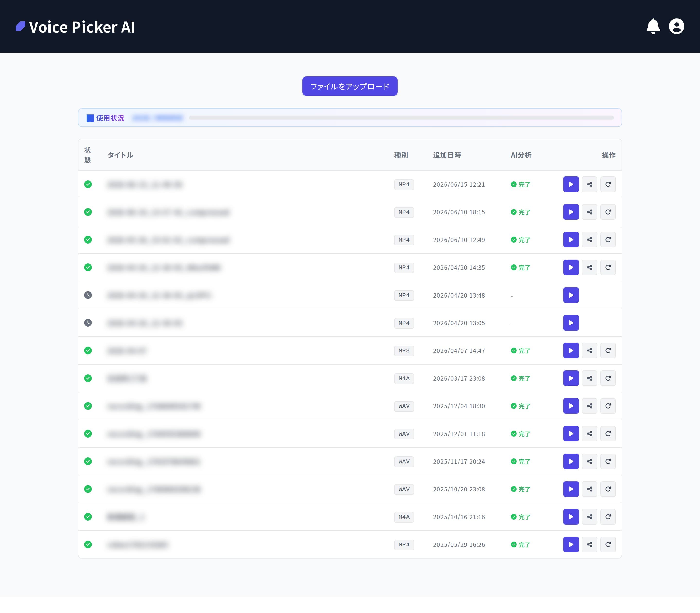
Task: Click the タイトル column header
Action: tap(120, 155)
